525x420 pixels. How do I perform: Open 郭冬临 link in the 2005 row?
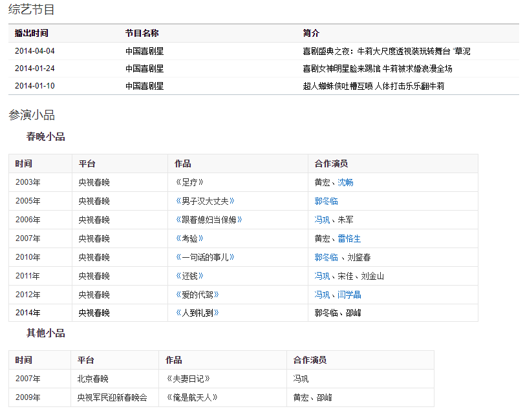327,201
